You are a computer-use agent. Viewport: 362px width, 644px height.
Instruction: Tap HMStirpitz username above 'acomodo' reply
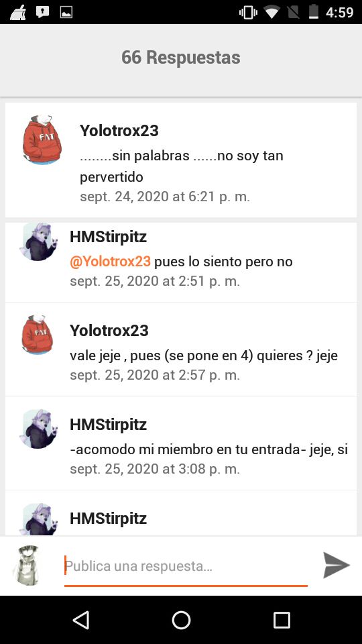click(x=109, y=424)
